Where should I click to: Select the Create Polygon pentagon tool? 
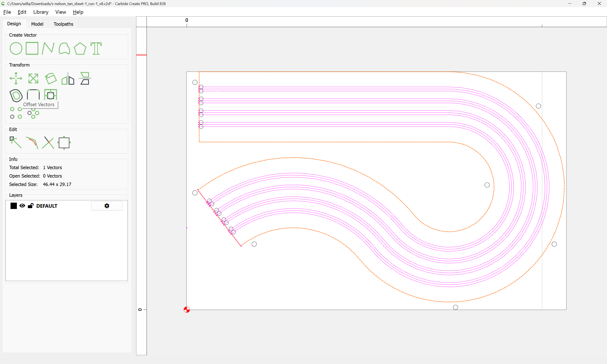[x=80, y=48]
